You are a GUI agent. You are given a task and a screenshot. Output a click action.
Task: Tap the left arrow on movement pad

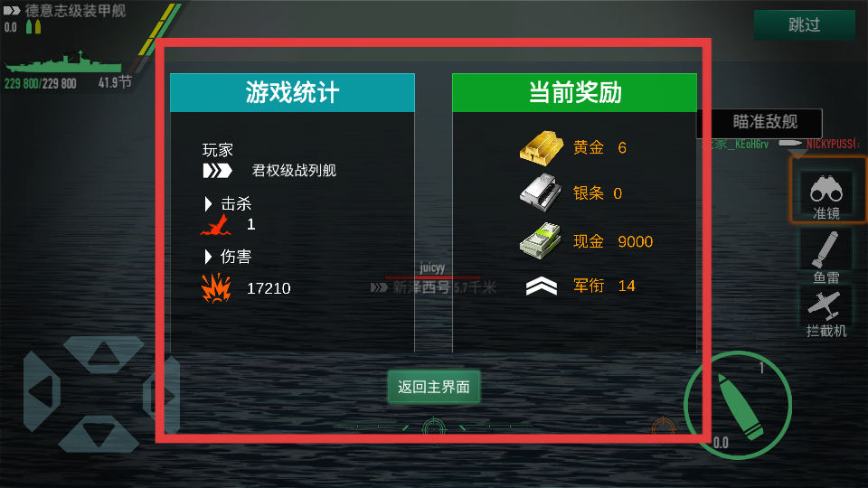[42, 390]
